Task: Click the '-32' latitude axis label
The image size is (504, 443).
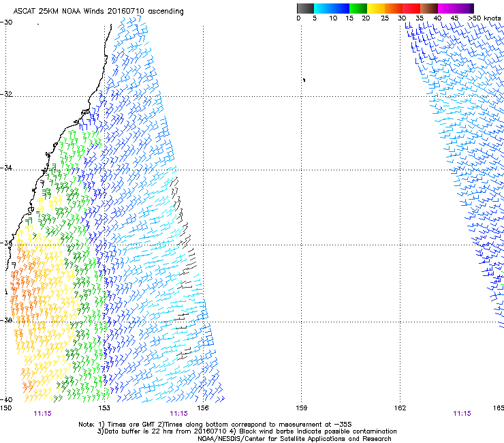Action: click(6, 94)
